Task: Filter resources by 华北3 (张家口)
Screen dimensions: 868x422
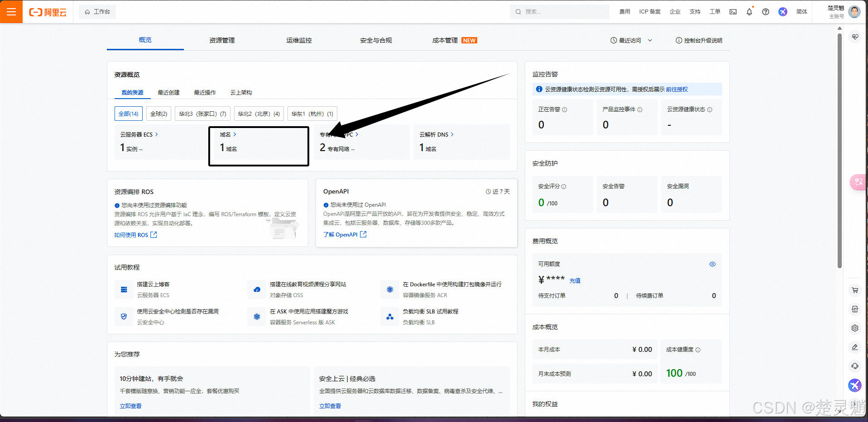Action: [202, 114]
